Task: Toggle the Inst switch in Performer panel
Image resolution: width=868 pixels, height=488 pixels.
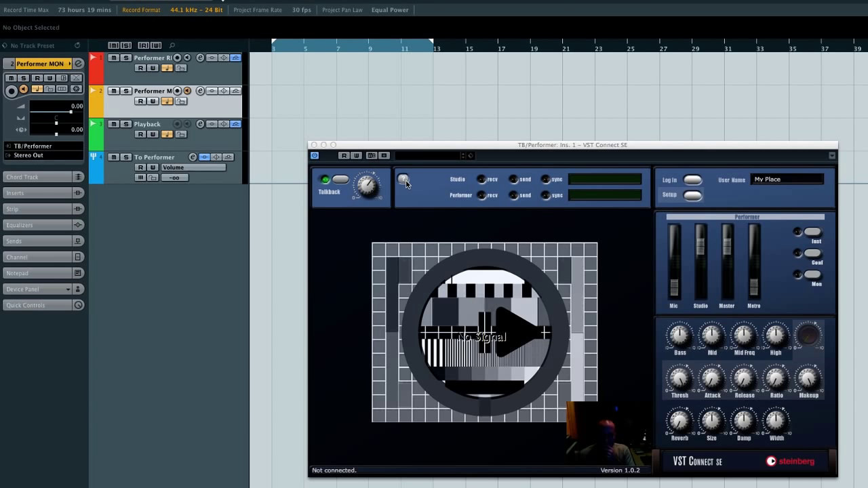Action: (812, 232)
